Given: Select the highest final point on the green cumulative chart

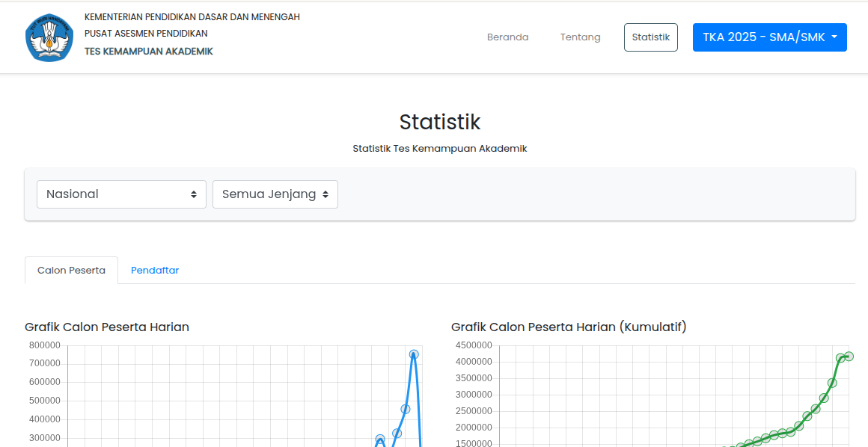Looking at the screenshot, I should coord(849,357).
